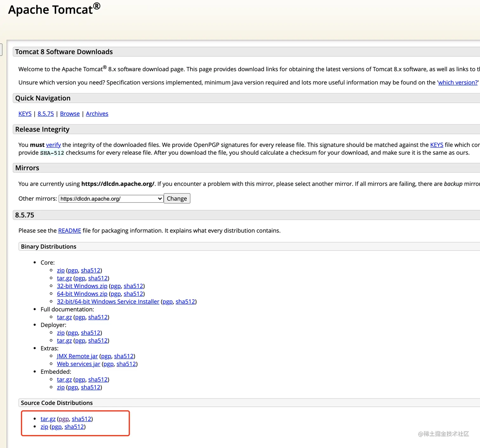Open sha512 for source code zip
This screenshot has width=480, height=448.
pos(74,427)
